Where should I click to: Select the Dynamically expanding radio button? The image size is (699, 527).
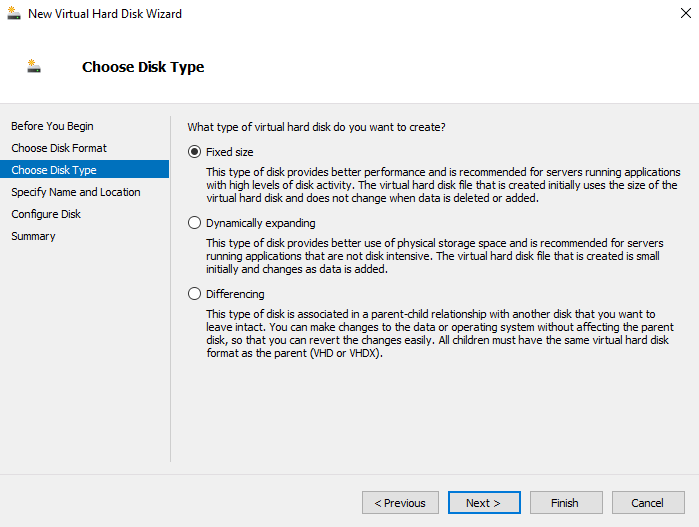pyautogui.click(x=194, y=223)
